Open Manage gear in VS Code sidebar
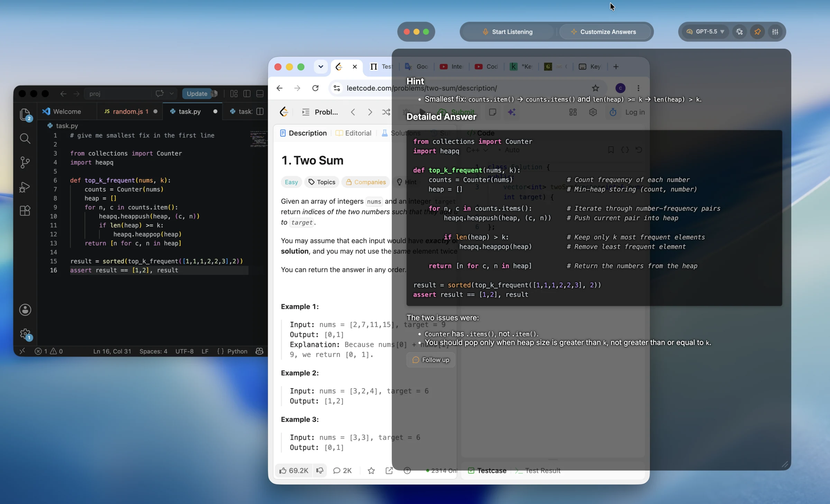 click(x=25, y=334)
